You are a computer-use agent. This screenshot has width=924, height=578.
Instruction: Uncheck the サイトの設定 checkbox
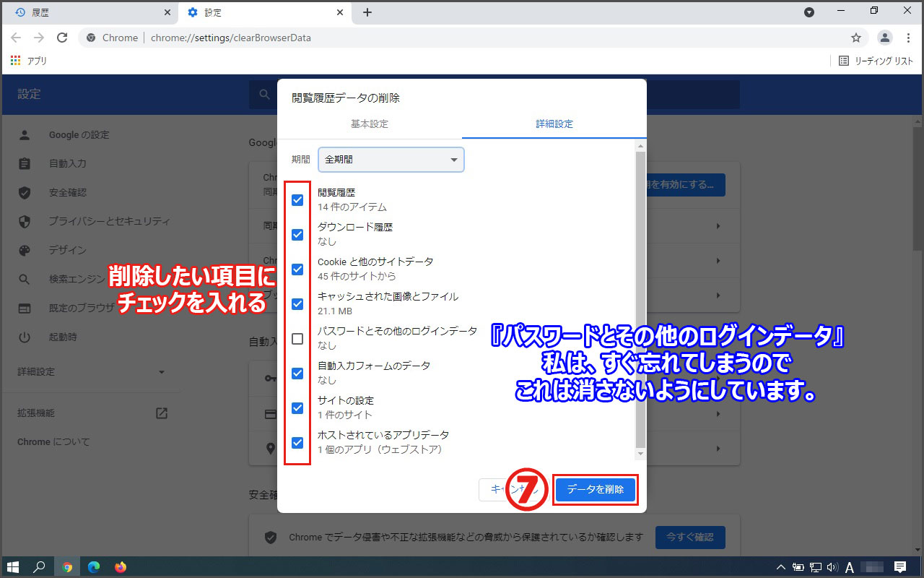pyautogui.click(x=297, y=408)
